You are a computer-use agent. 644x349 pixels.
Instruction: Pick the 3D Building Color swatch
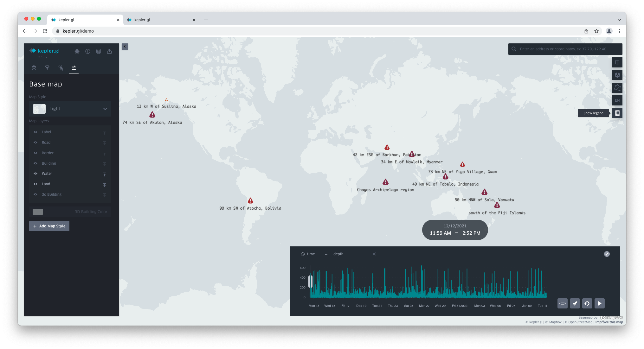click(37, 212)
